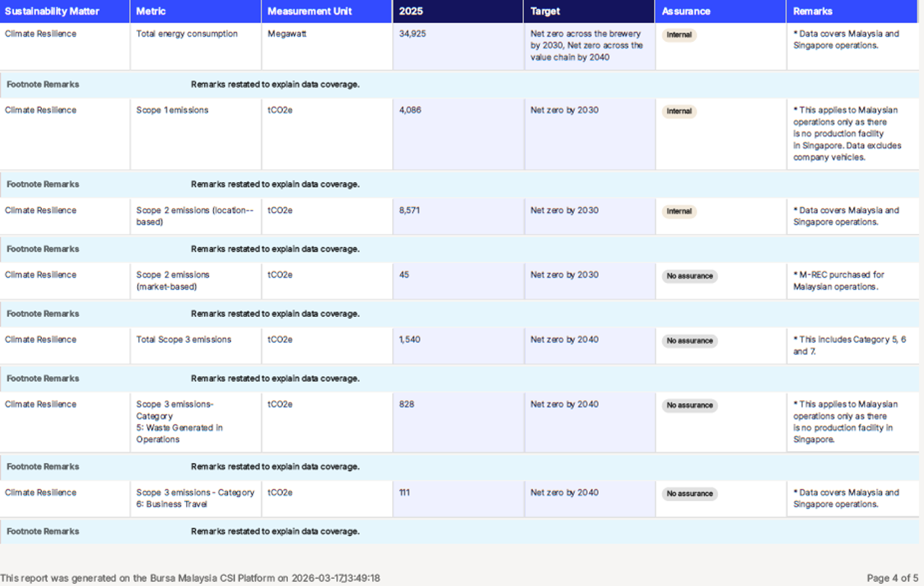Click the Waste Generated in Operations metric cell

pyautogui.click(x=179, y=422)
